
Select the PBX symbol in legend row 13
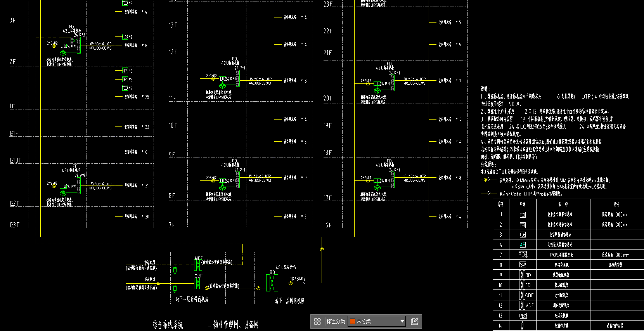523,315
